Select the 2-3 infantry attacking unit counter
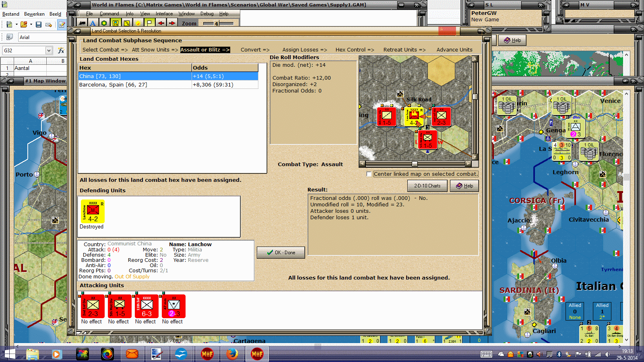 [x=93, y=306]
